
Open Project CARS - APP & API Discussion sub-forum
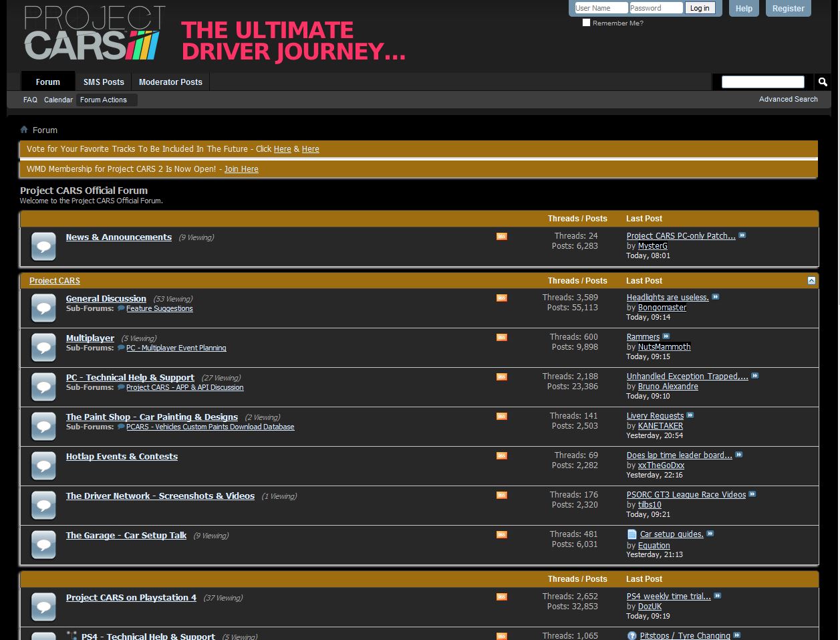[185, 387]
